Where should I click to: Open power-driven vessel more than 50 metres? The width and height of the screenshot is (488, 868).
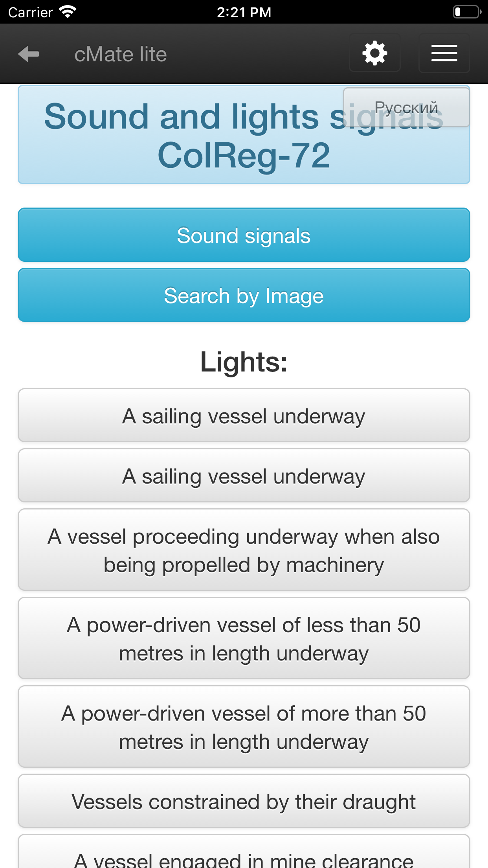[x=244, y=727]
